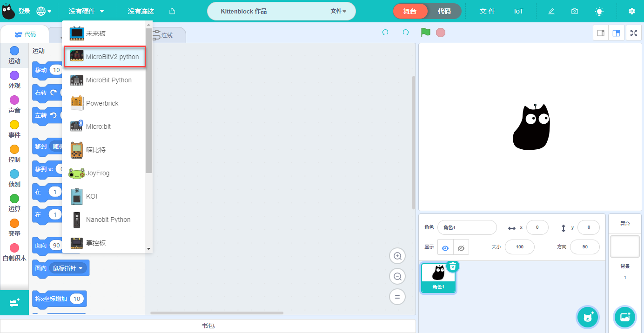The image size is (644, 333).
Task: Delete sprite 角色1 with trash icon
Action: (453, 266)
